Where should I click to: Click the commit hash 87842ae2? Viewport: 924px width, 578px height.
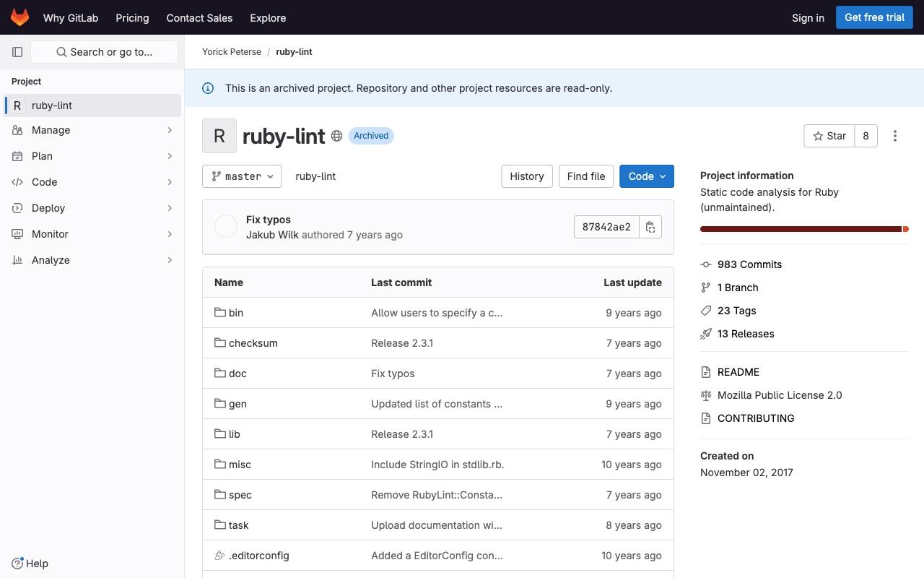point(606,227)
